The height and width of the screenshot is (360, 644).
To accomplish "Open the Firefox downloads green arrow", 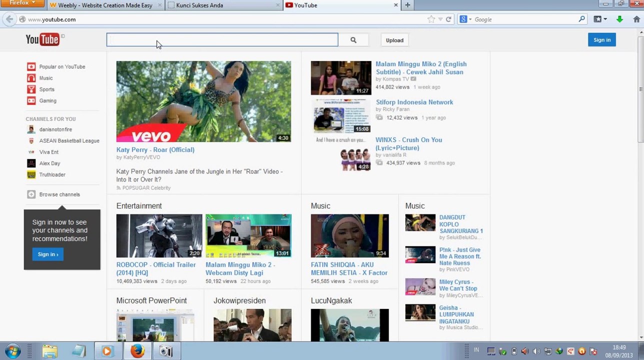I will point(619,19).
